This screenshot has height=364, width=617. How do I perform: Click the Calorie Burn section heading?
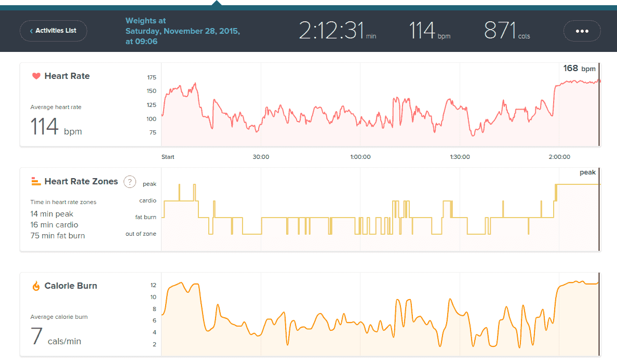click(71, 286)
